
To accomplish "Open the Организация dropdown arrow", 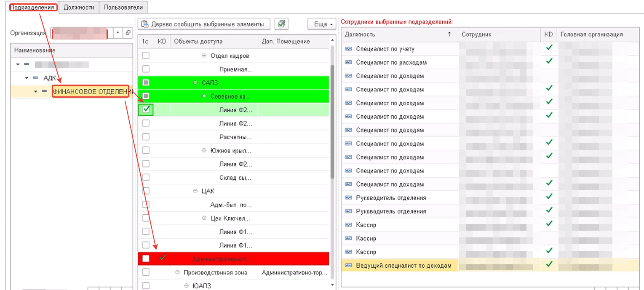I will (x=118, y=32).
